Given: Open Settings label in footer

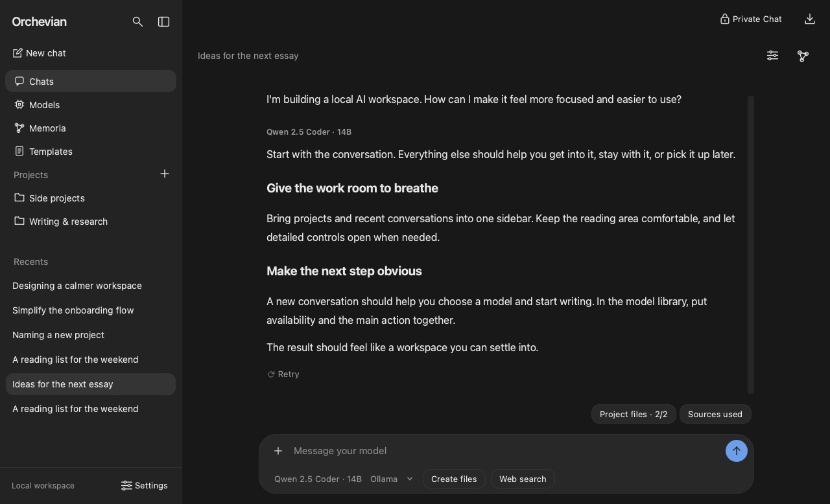Looking at the screenshot, I should 151,485.
